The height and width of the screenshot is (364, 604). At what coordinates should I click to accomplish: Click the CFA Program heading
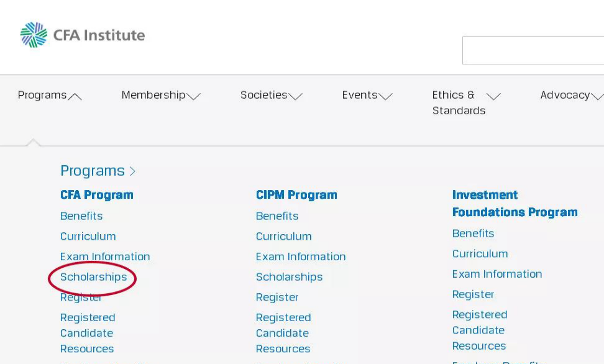(x=96, y=195)
